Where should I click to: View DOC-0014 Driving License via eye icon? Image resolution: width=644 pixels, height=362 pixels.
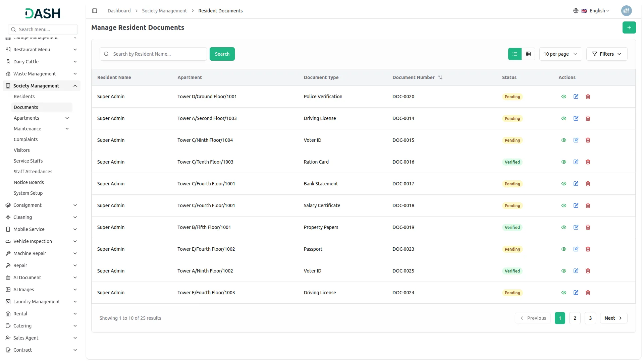(x=563, y=118)
